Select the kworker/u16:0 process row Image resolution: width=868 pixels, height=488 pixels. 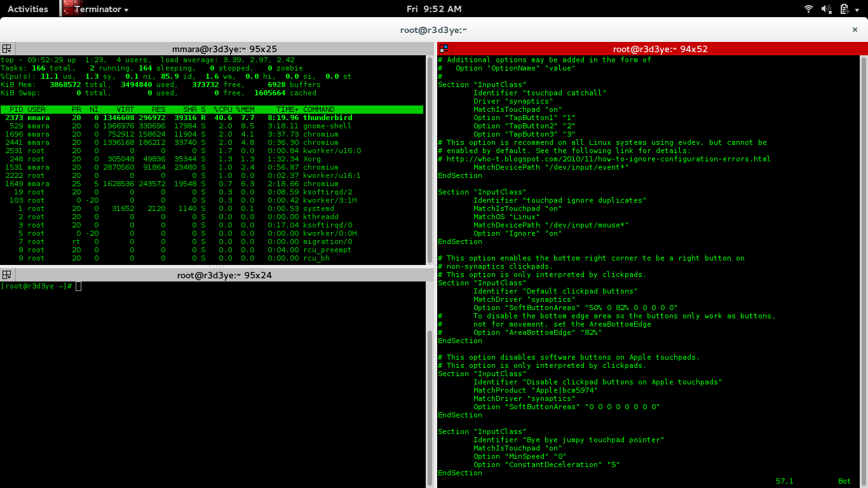[212, 151]
